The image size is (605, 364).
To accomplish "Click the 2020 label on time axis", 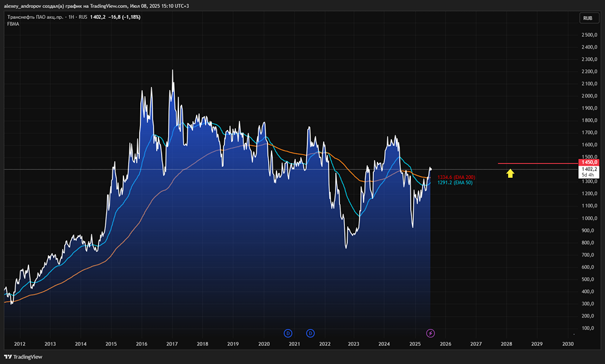I will (264, 344).
